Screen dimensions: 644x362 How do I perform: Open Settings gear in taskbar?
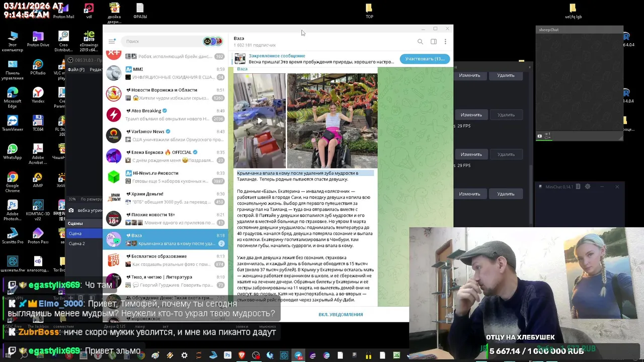(185, 355)
